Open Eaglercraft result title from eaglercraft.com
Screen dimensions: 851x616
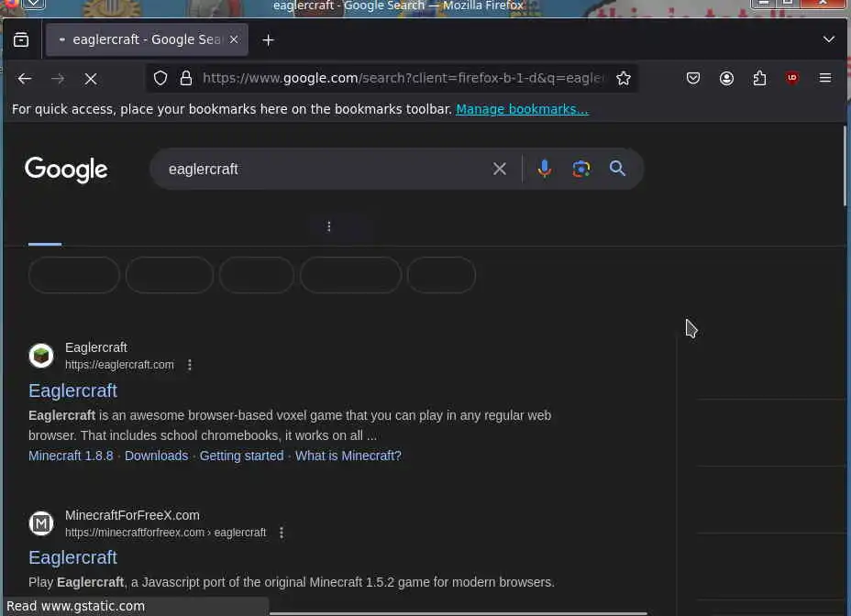coord(72,390)
